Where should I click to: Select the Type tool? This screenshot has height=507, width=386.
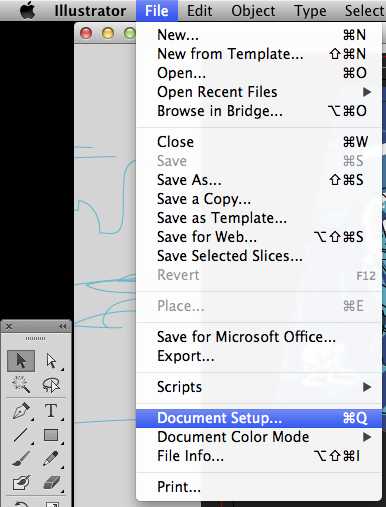51,411
